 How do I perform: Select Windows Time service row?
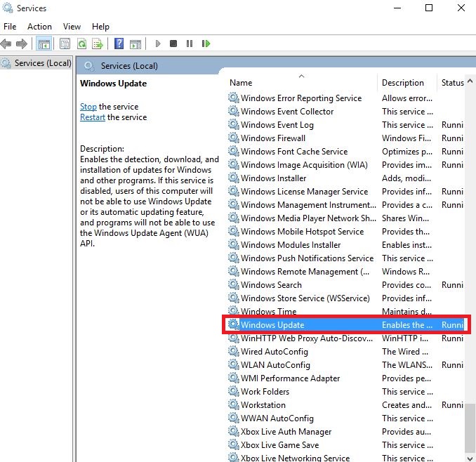pyautogui.click(x=346, y=311)
